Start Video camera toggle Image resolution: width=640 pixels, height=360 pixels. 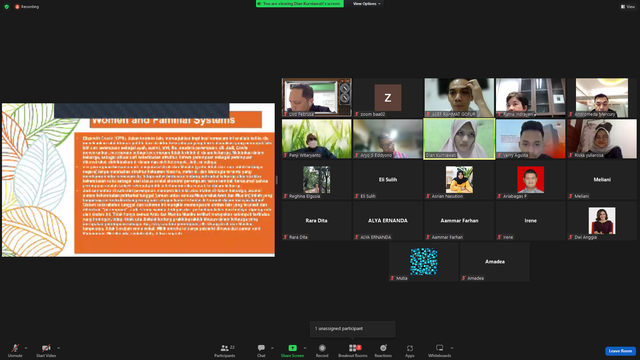click(x=46, y=350)
